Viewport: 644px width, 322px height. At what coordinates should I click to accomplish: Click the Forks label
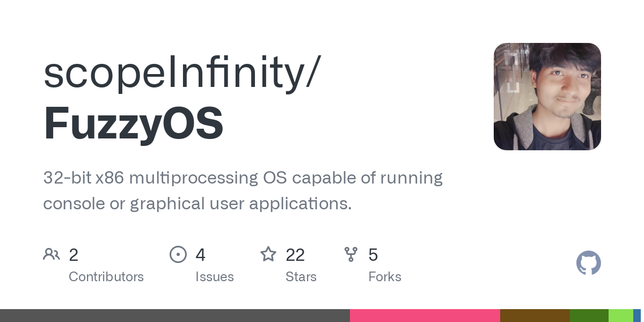click(x=385, y=277)
